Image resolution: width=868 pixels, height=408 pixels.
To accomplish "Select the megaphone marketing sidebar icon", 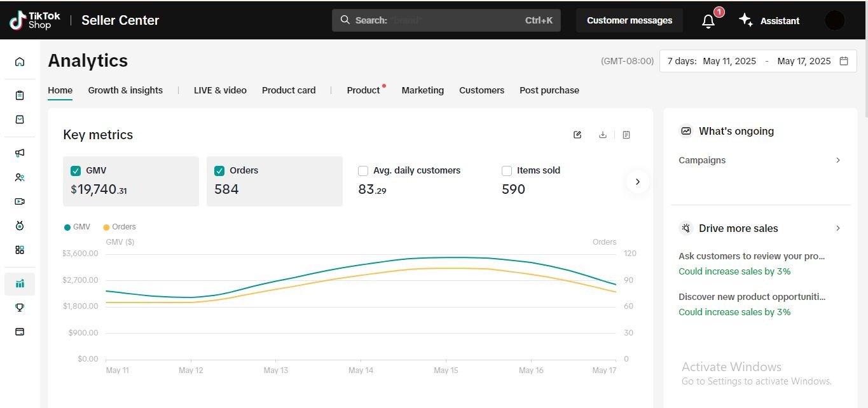I will pyautogui.click(x=20, y=153).
